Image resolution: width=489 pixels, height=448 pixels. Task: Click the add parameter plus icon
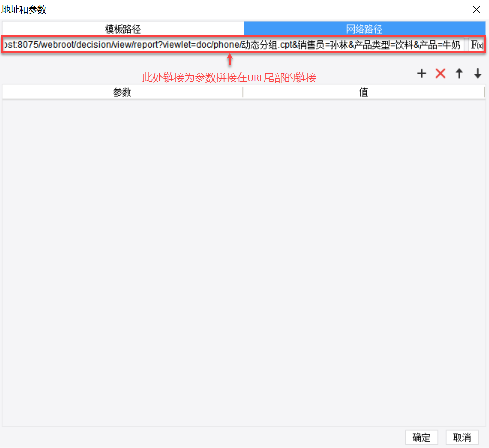click(x=421, y=73)
